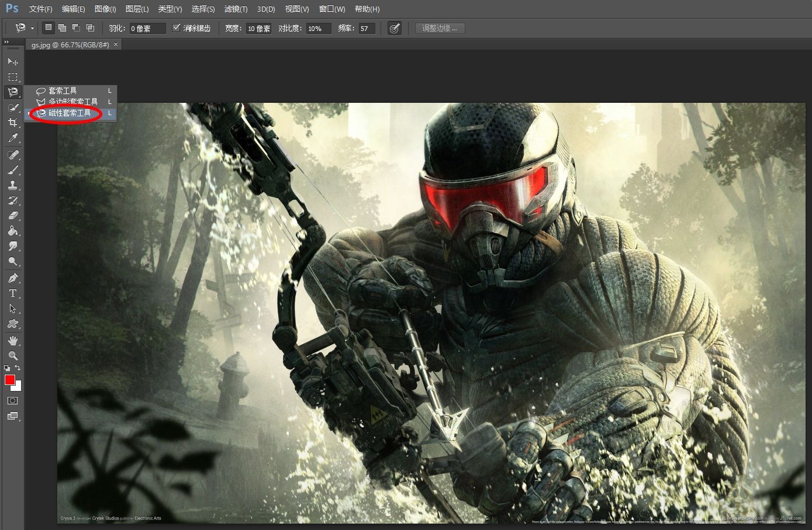Select the Path Selection tool

12,309
